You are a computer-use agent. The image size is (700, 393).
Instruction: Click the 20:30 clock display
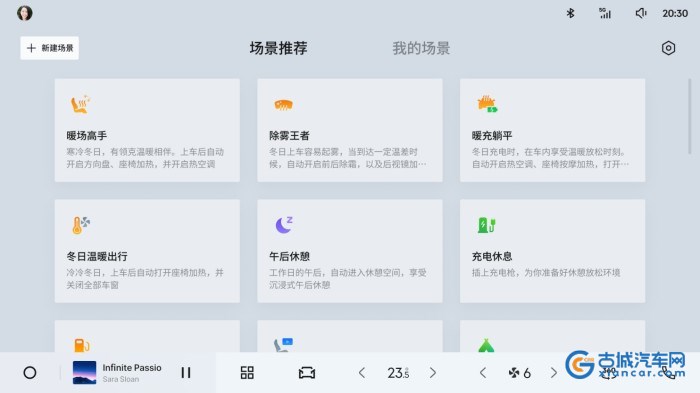(675, 13)
